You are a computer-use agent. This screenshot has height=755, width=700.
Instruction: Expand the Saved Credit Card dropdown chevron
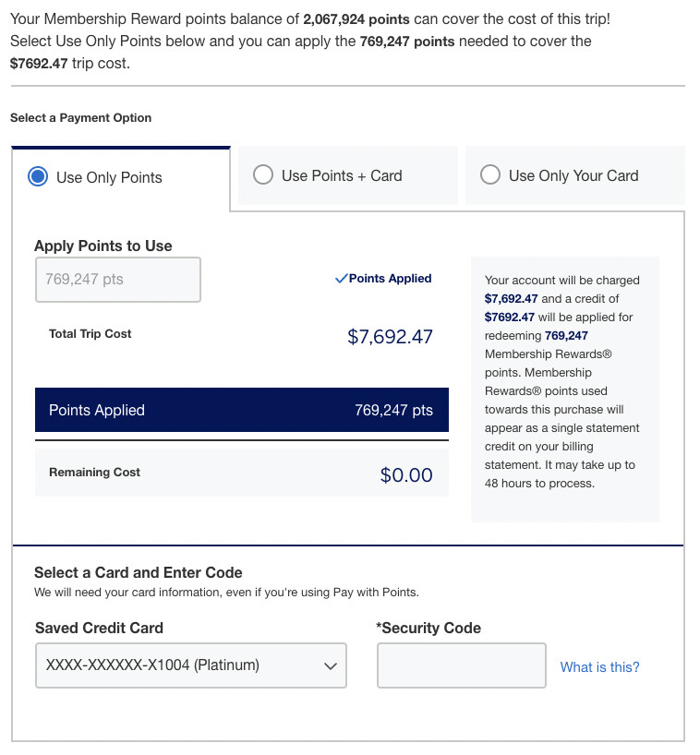331,666
